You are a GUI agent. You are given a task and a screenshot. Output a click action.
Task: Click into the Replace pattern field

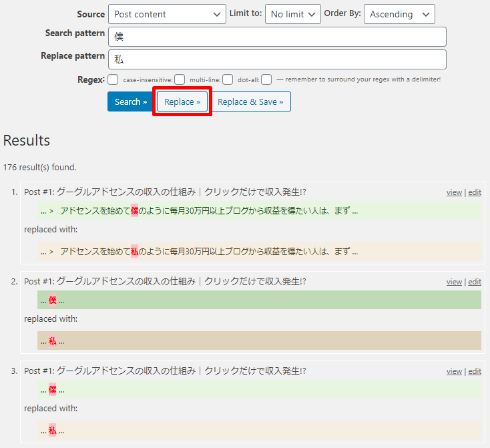[277, 59]
